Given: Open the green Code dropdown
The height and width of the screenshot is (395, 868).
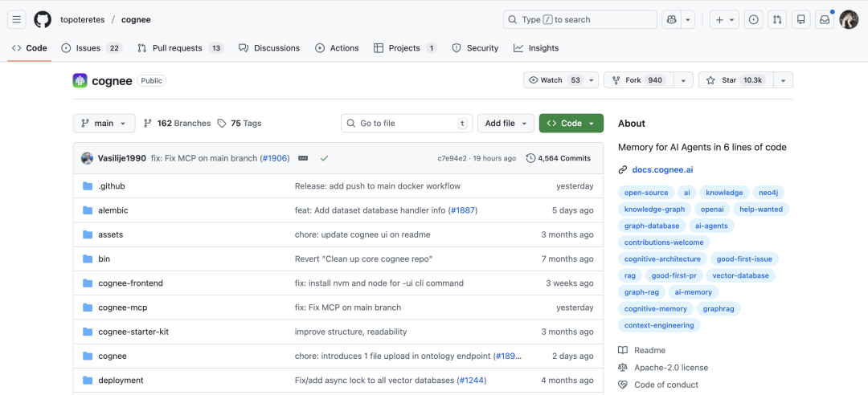Looking at the screenshot, I should [571, 124].
